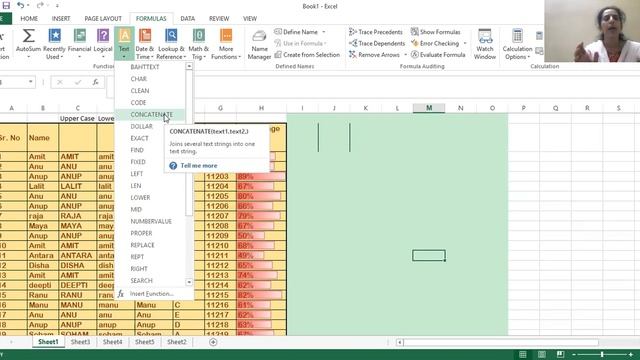Open Financial functions library
The height and width of the screenshot is (360, 640).
(x=79, y=43)
